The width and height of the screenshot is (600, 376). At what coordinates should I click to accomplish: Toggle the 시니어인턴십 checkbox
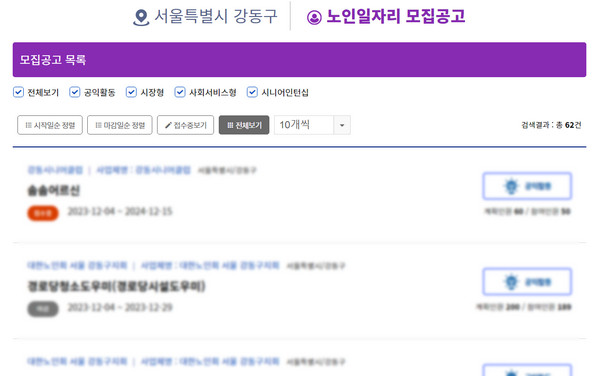coord(252,92)
